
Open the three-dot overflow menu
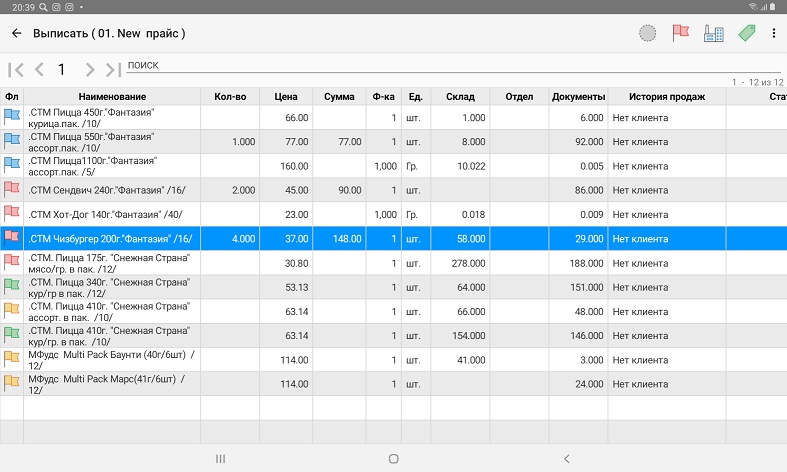tap(774, 33)
